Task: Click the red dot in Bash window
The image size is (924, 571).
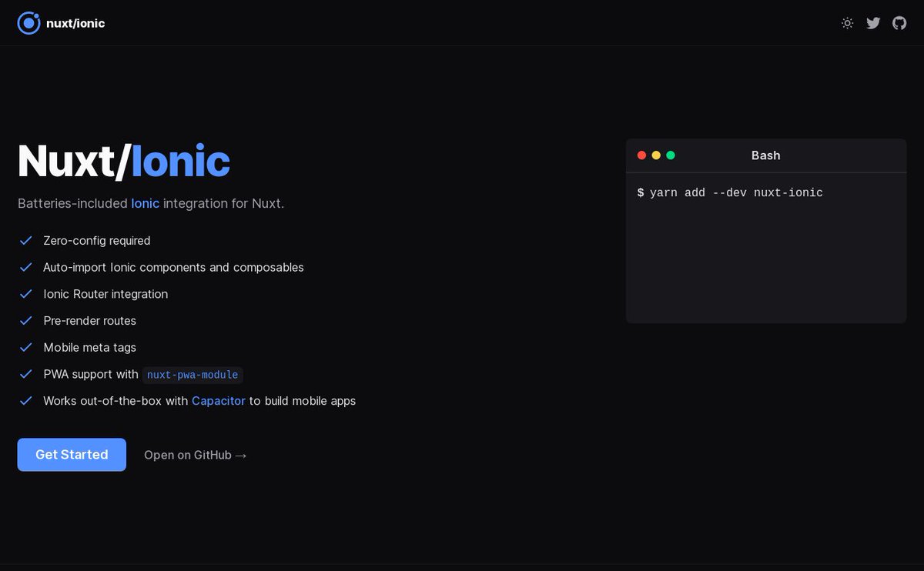Action: (x=641, y=155)
